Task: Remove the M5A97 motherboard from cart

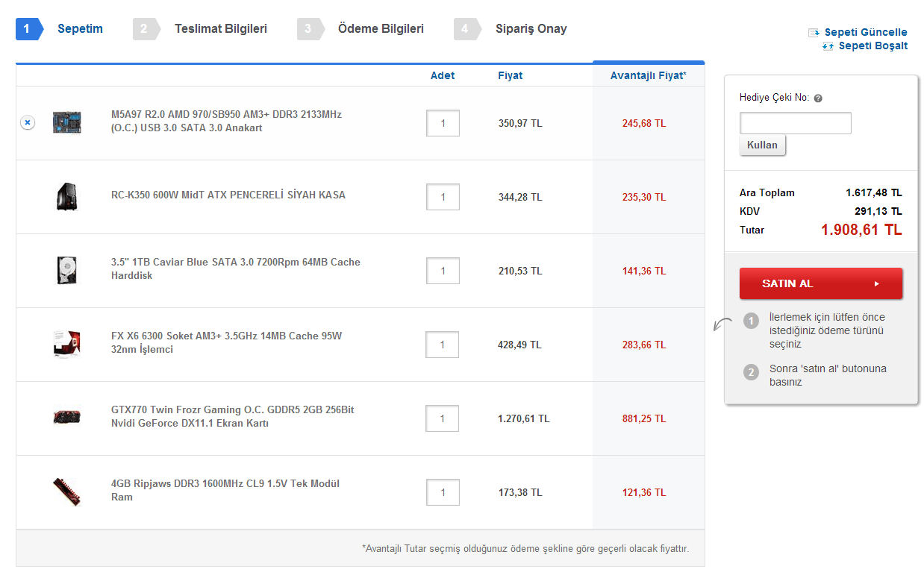Action: coord(27,122)
